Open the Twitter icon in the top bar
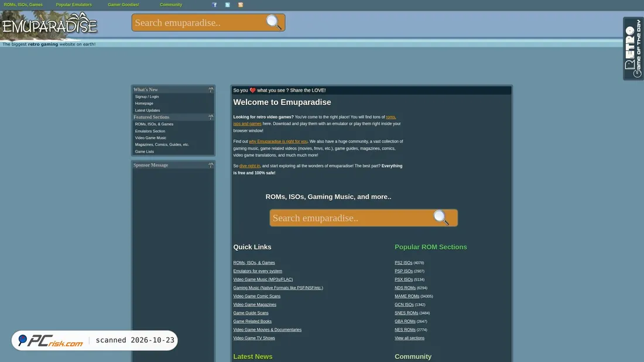This screenshot has width=644, height=362. (228, 5)
